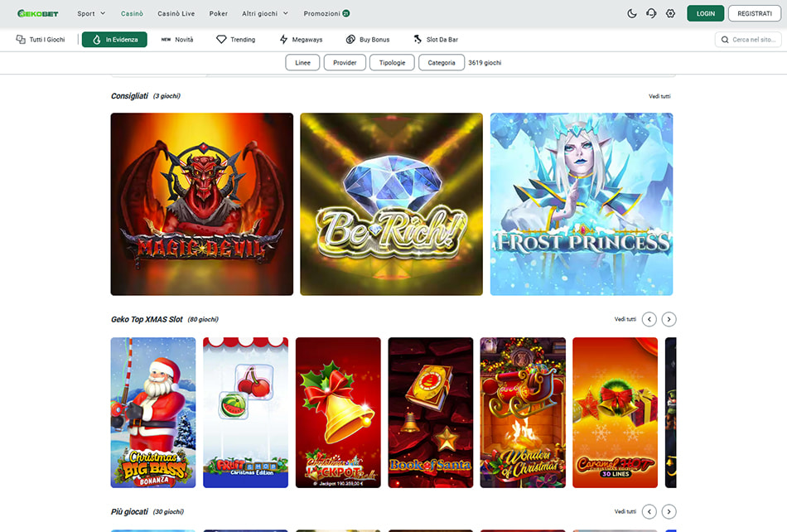Click Vedi tutti for Geko Top XMAS Slot
Image resolution: width=787 pixels, height=532 pixels.
point(625,319)
